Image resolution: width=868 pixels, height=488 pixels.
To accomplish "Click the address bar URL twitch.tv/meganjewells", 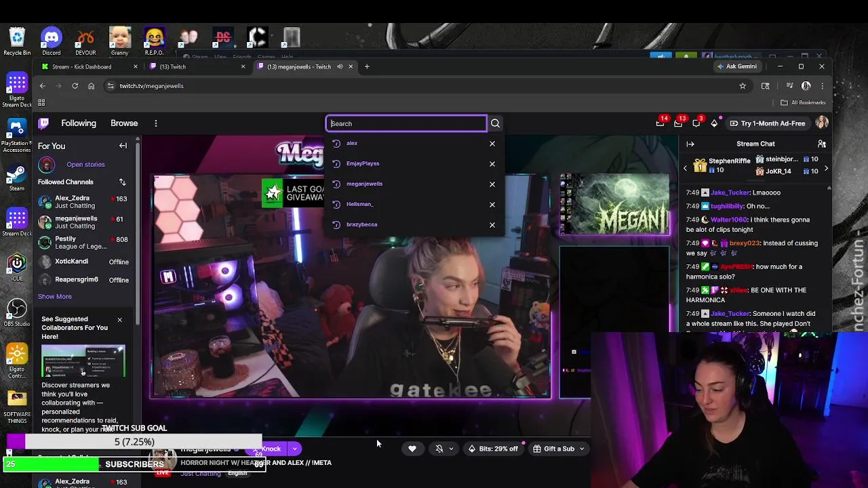I will pos(152,86).
